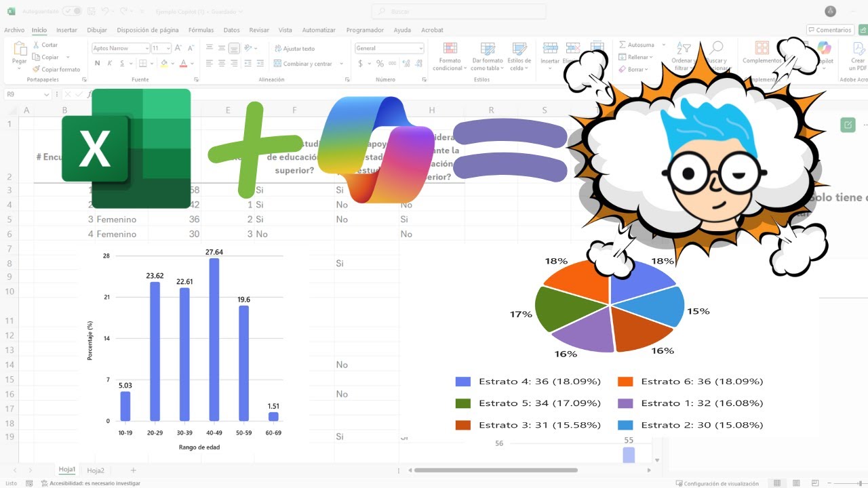
Task: Click the Cortar scissors button
Action: point(45,45)
